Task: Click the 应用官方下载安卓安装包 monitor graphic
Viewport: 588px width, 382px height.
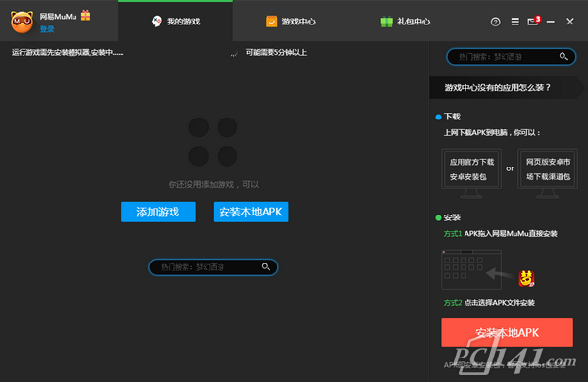Action: point(471,172)
